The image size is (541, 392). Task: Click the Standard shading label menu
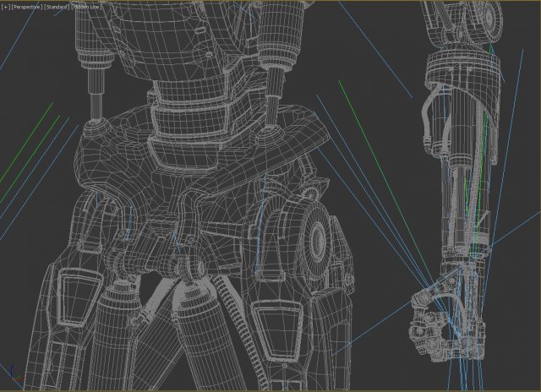pos(57,6)
